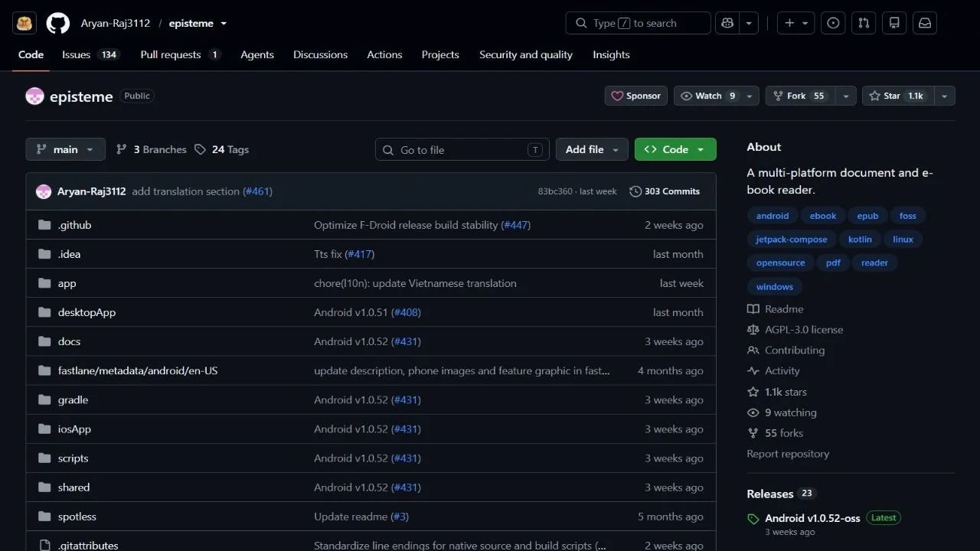Viewport: 980px width, 551px height.
Task: Expand the fork options dropdown arrow
Action: click(x=846, y=96)
